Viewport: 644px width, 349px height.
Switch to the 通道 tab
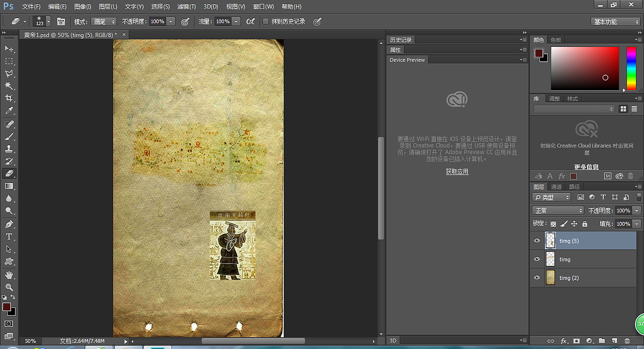(556, 187)
